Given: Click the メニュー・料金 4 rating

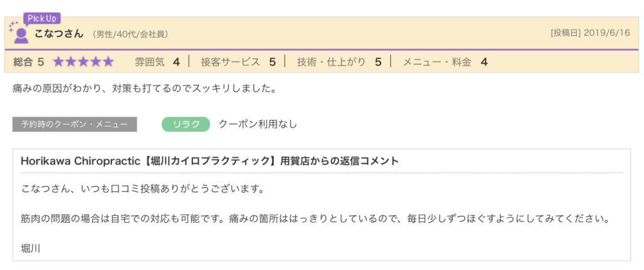Looking at the screenshot, I should pos(445,62).
